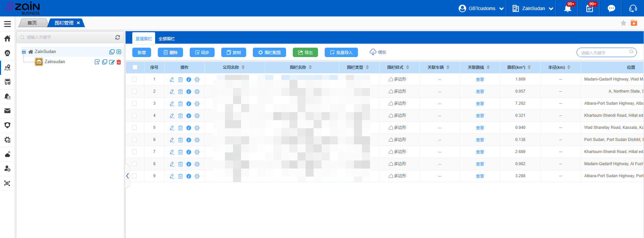
Task: Switch to the 首页 tab
Action: tap(32, 23)
